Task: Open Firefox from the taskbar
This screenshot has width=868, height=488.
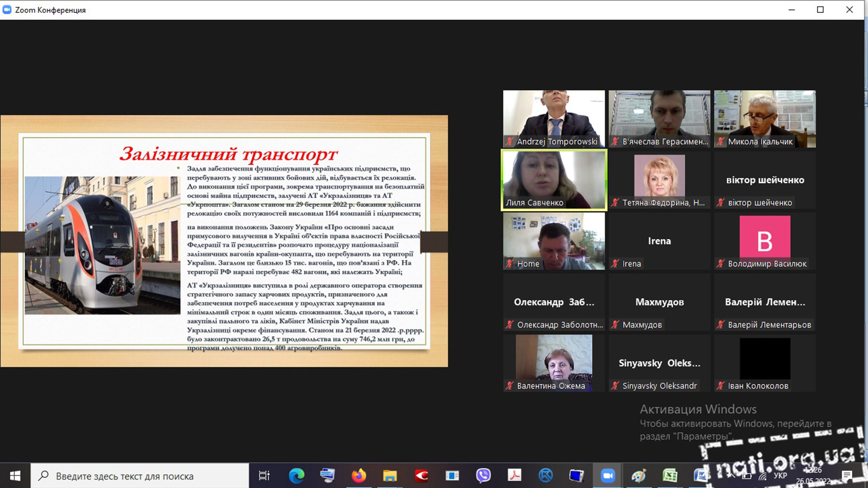Action: [359, 476]
